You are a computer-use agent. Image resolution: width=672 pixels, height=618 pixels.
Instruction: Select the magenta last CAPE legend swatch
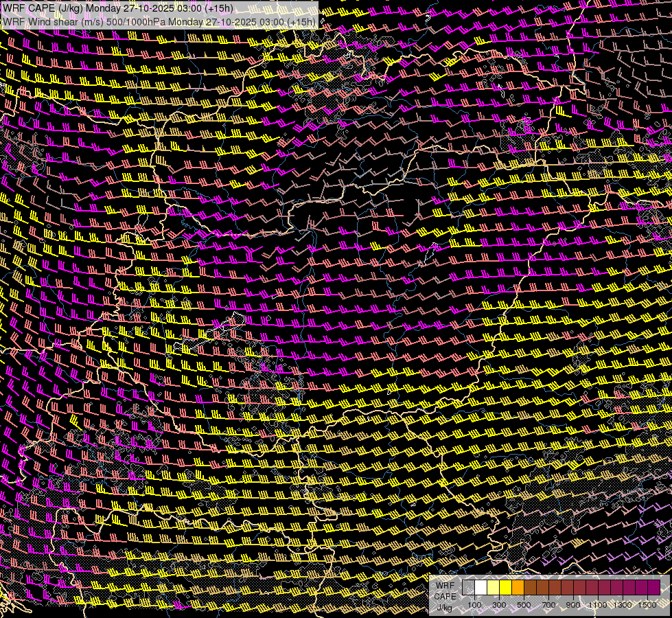[653, 588]
